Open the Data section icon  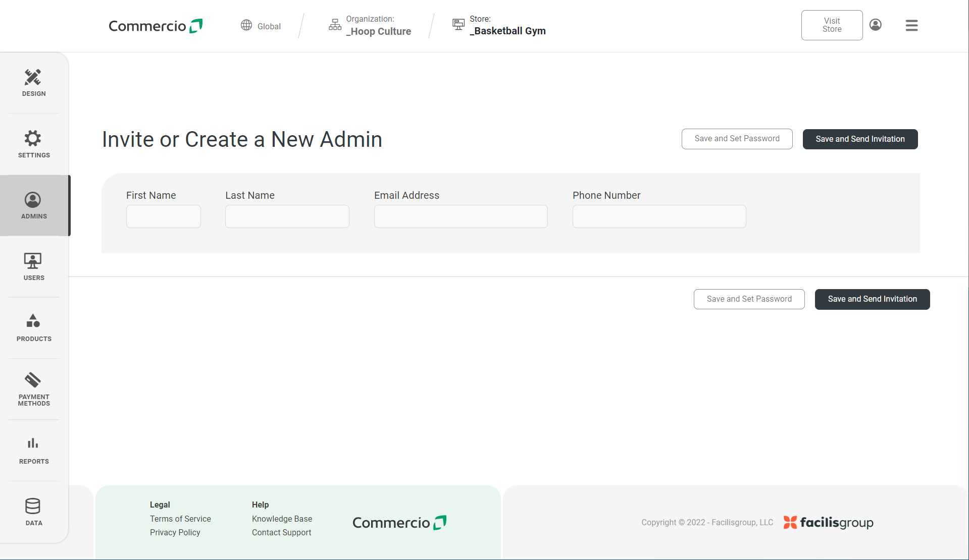click(x=33, y=506)
